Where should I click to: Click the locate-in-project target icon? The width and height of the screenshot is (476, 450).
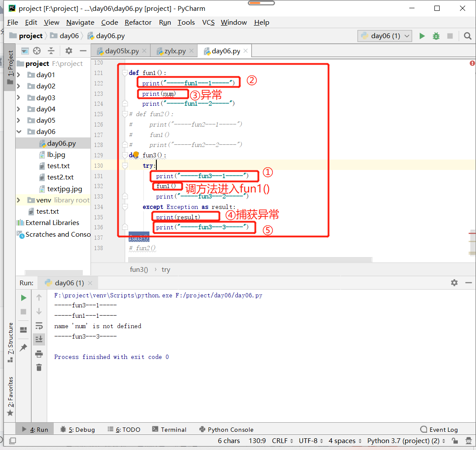click(x=37, y=51)
